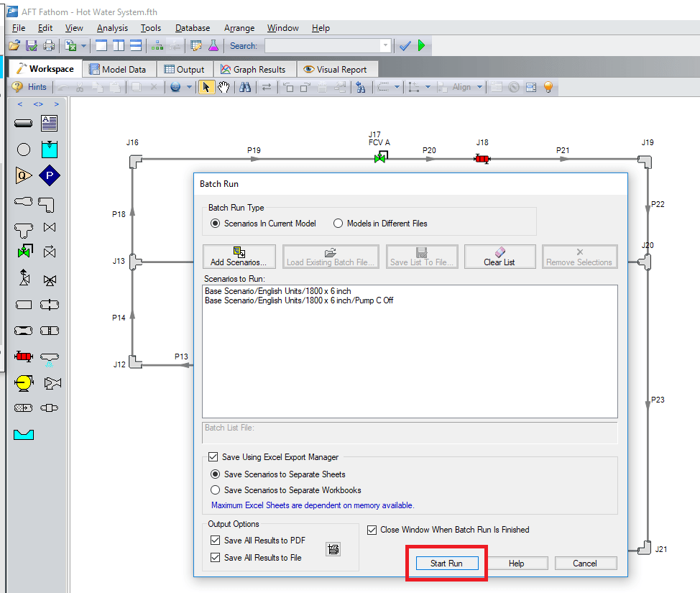Select the hand pan tool
The image size is (700, 593).
point(224,87)
